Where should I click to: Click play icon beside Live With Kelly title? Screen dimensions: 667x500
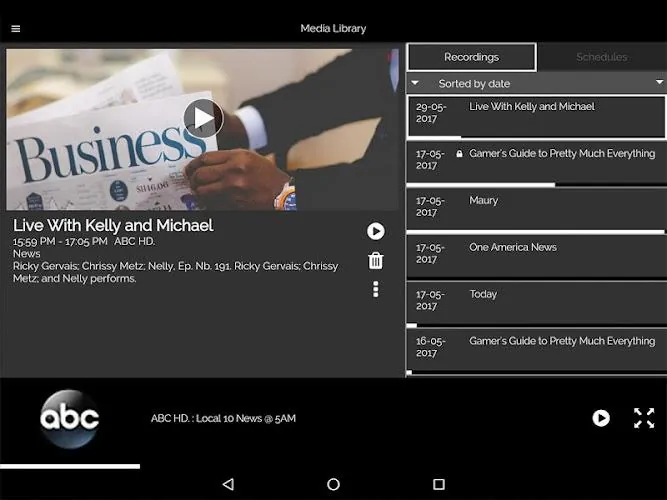coord(376,231)
